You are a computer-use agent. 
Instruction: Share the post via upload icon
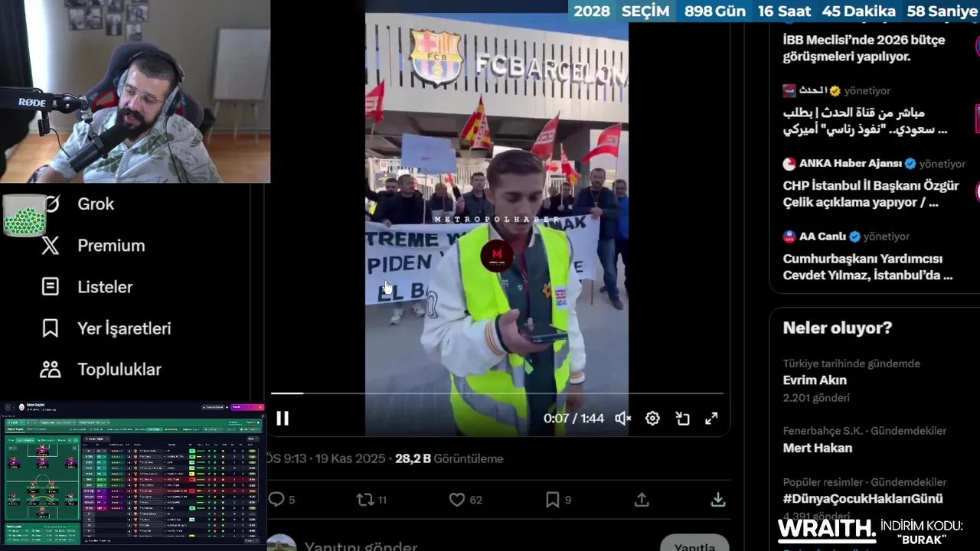[642, 500]
